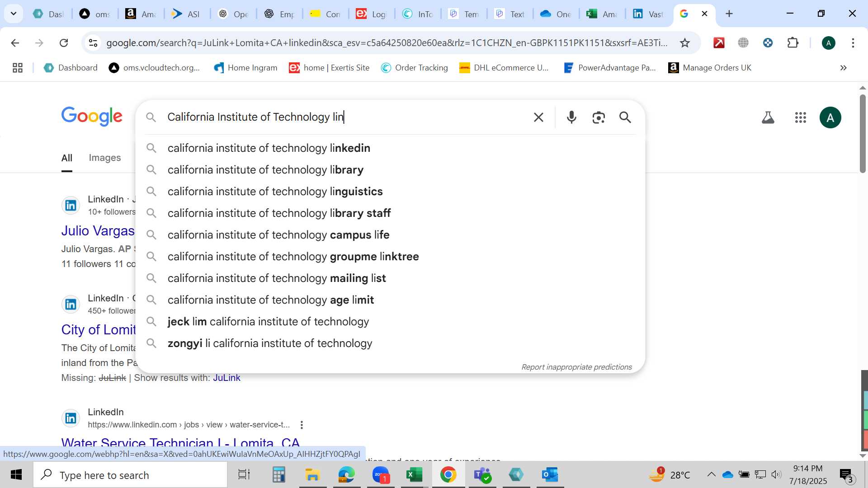The height and width of the screenshot is (488, 868).
Task: Open File Explorer from the taskbar
Action: [312, 475]
